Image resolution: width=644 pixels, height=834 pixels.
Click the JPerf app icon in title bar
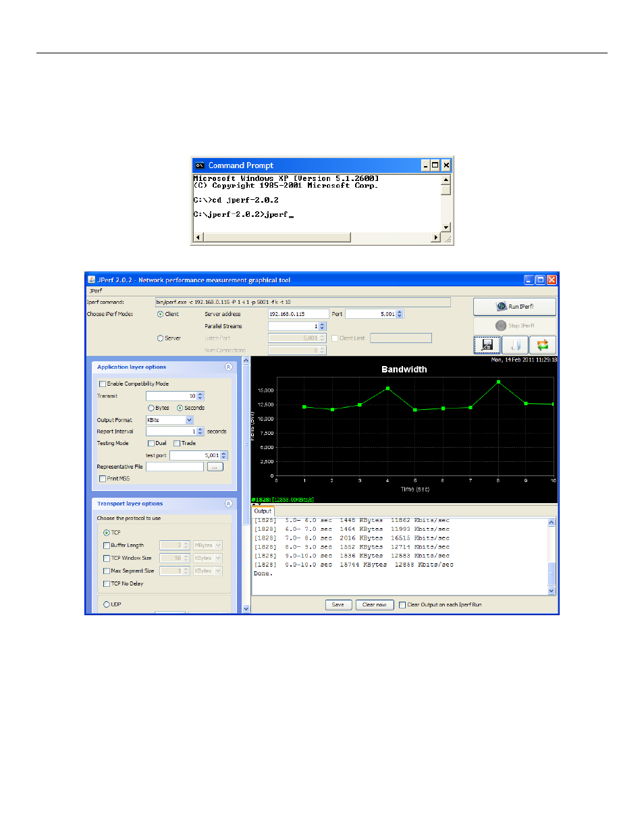[92, 280]
